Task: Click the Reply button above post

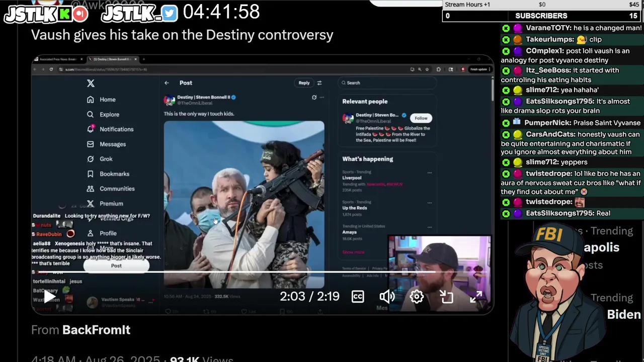Action: click(304, 83)
